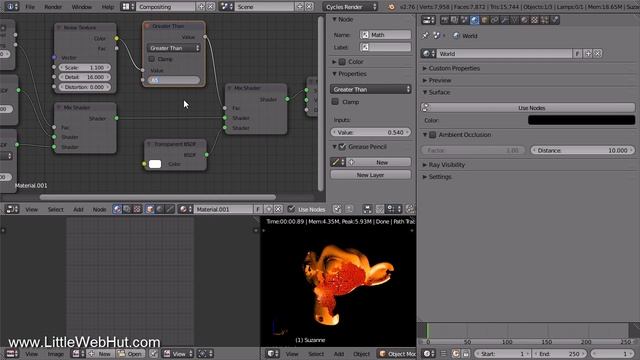The height and width of the screenshot is (360, 640).
Task: Click black World Color swatch
Action: 582,120
